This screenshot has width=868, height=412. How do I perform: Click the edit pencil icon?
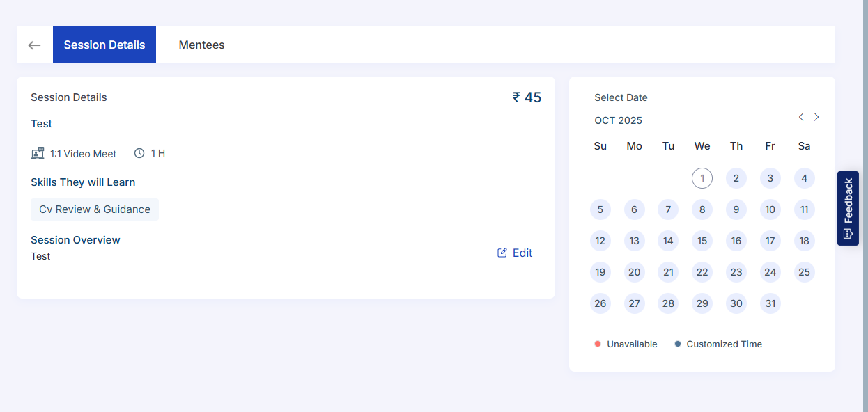click(x=502, y=253)
